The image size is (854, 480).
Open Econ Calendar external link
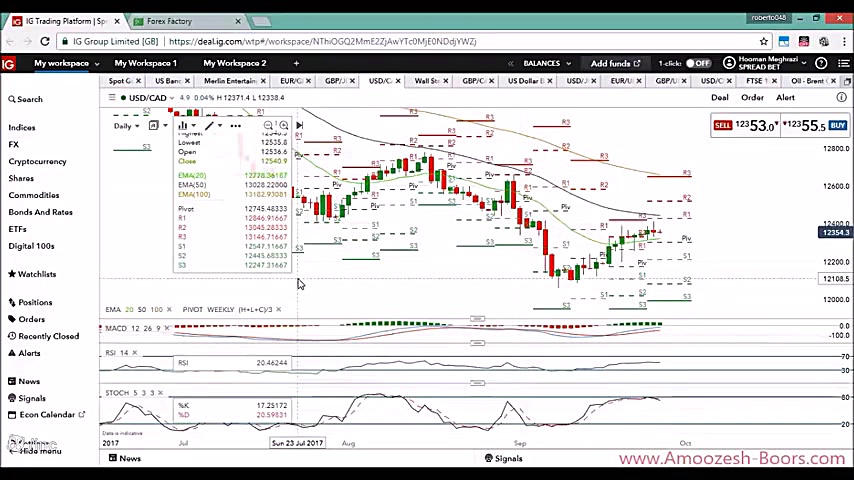[x=47, y=415]
